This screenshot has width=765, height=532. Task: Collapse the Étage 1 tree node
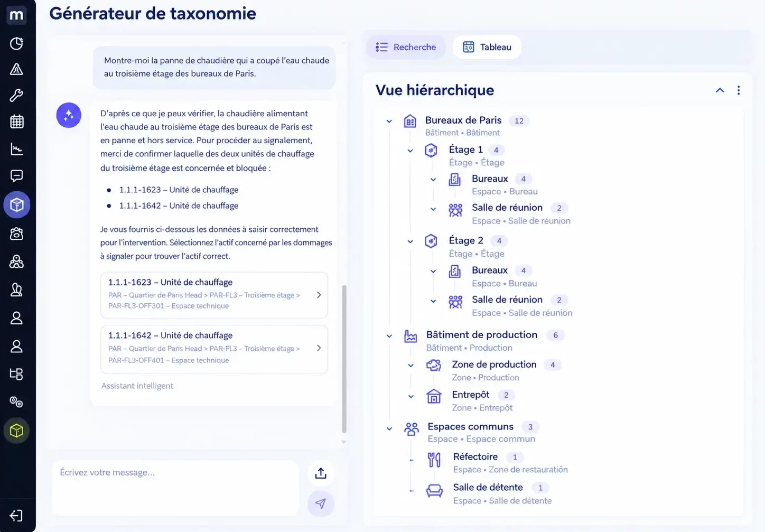pos(411,151)
